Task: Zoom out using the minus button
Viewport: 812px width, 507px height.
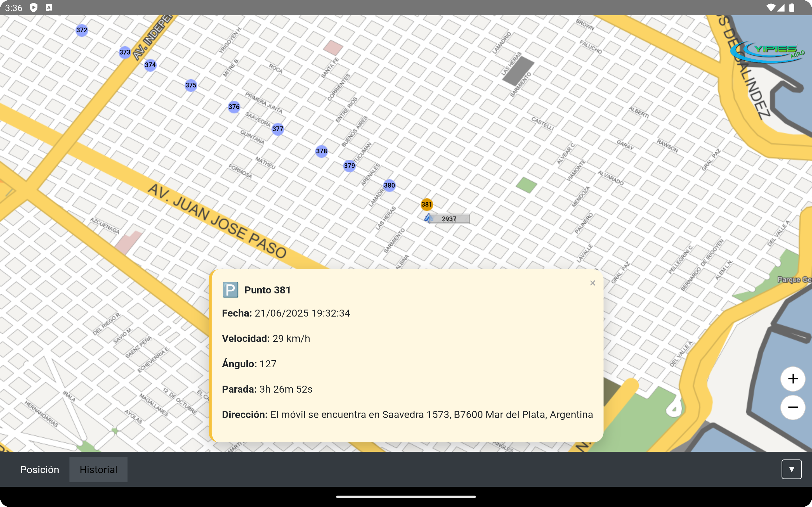Action: click(793, 408)
